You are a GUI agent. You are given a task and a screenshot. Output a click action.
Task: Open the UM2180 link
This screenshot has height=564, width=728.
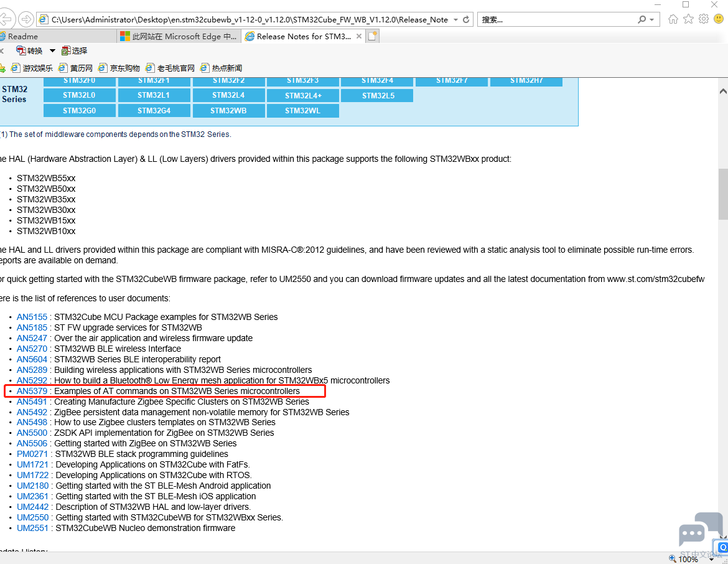tap(32, 486)
